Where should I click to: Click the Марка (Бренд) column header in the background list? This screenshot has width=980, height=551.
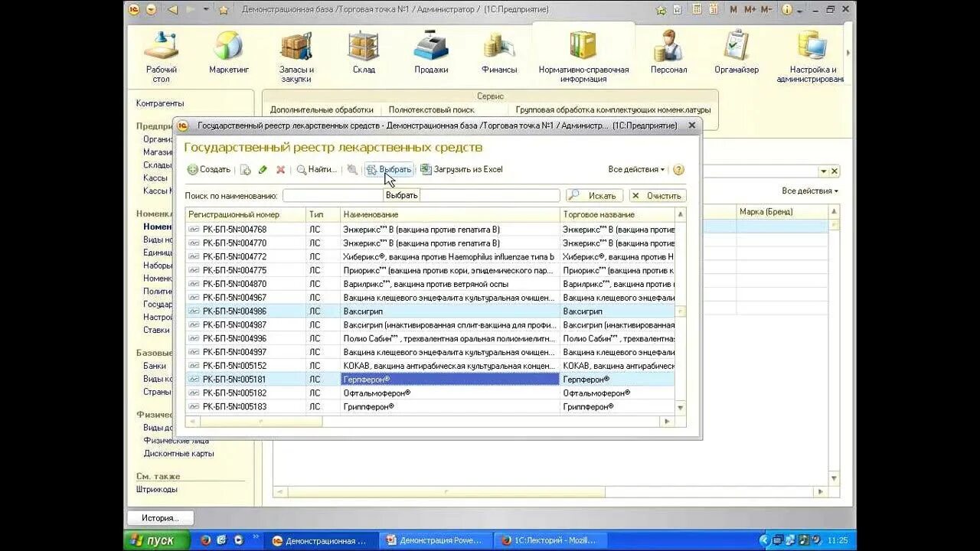click(782, 211)
